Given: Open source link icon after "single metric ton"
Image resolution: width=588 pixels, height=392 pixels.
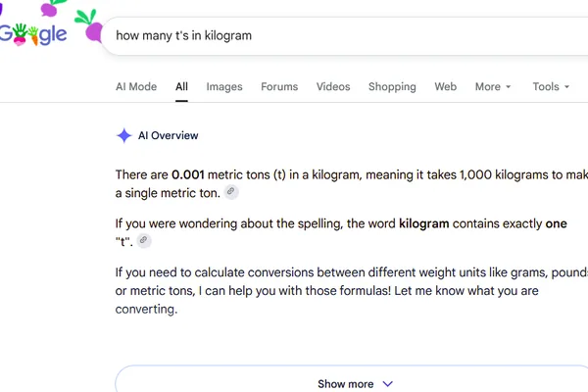Looking at the screenshot, I should 231,192.
